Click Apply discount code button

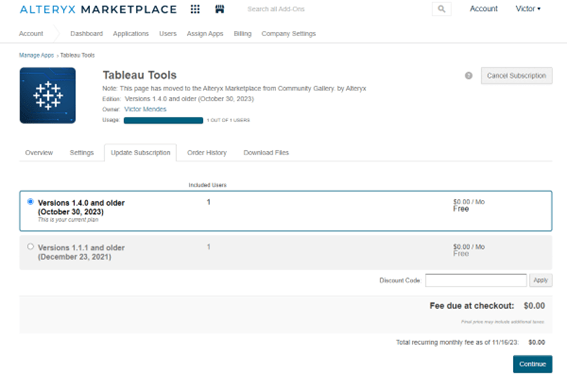click(541, 280)
